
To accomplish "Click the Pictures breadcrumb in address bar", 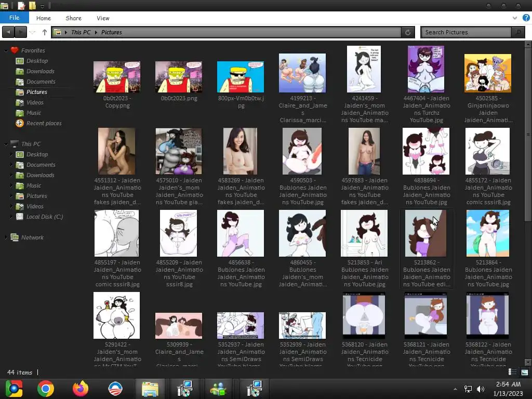I will pos(111,32).
